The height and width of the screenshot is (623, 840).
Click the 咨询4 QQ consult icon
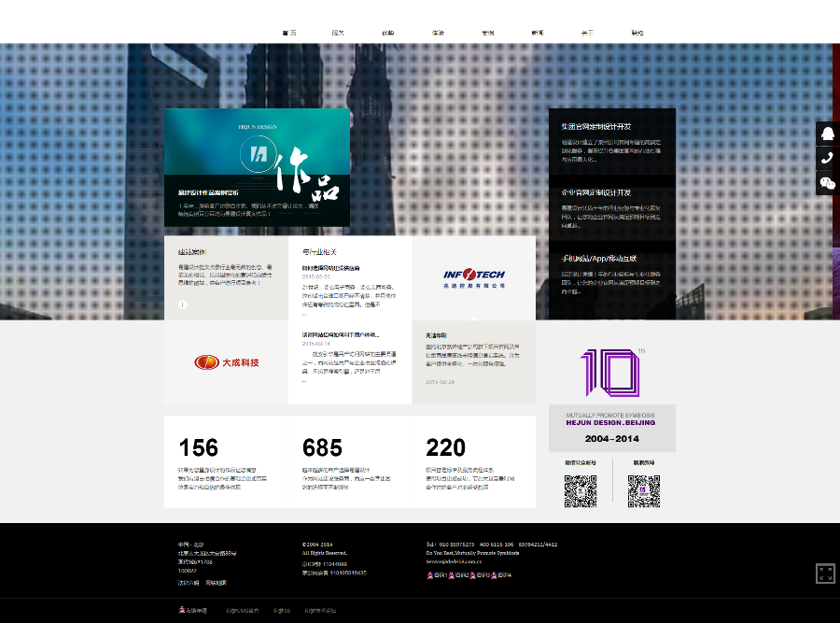(x=494, y=575)
